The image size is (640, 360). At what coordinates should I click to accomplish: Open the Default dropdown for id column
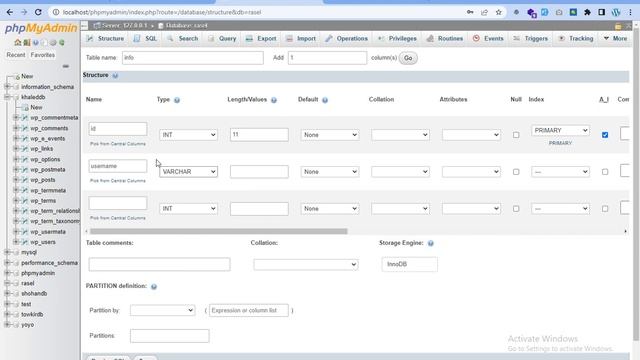click(x=330, y=135)
